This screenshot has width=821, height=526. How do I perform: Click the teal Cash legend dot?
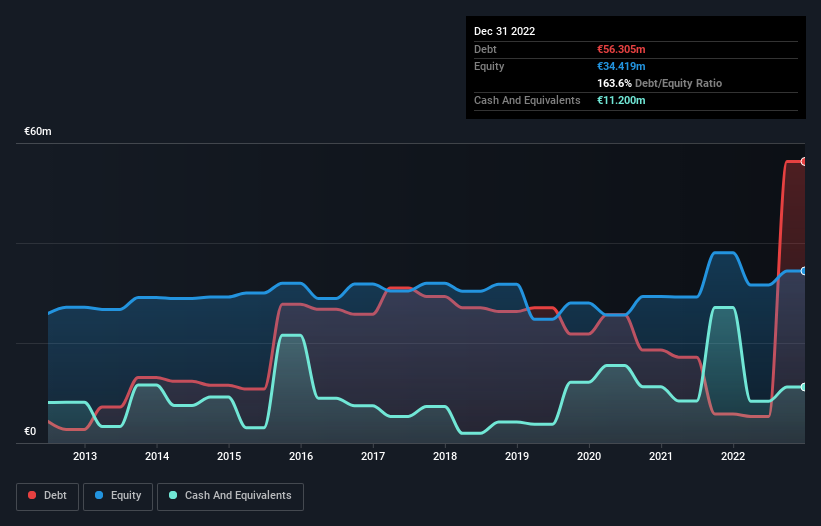[173, 495]
